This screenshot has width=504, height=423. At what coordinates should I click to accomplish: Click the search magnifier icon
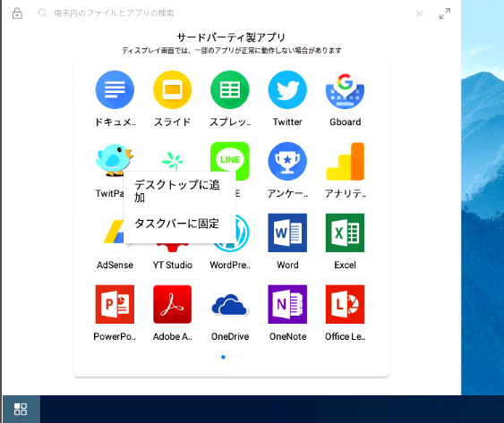coord(42,13)
